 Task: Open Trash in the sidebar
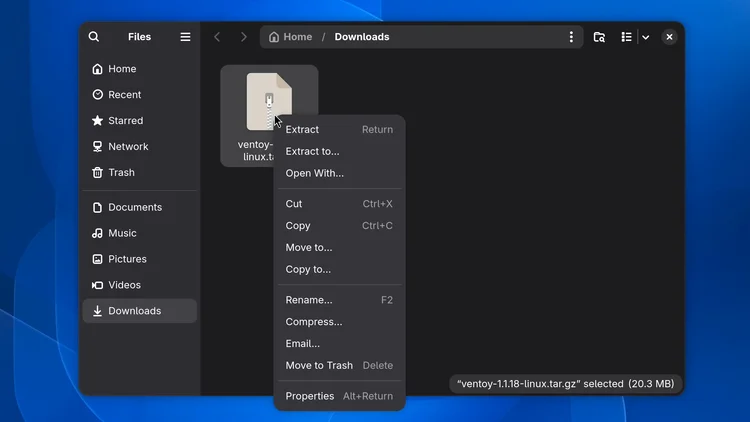pos(140,172)
